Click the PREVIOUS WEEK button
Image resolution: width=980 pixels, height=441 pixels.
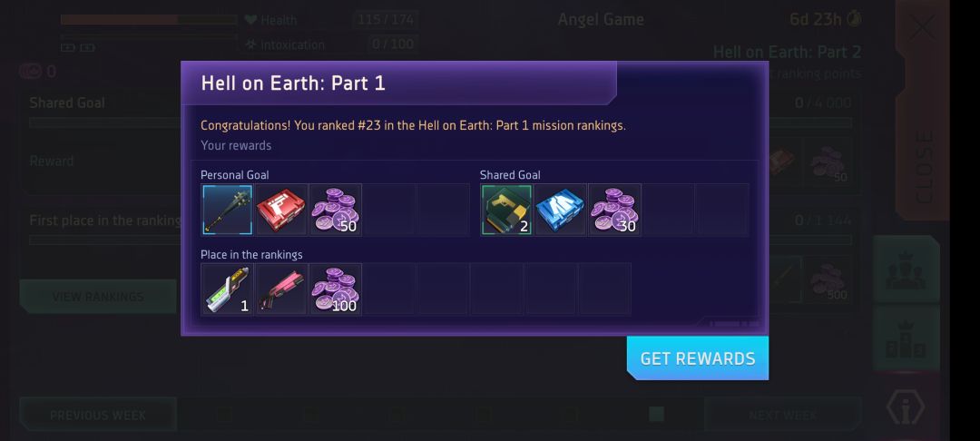tap(97, 415)
